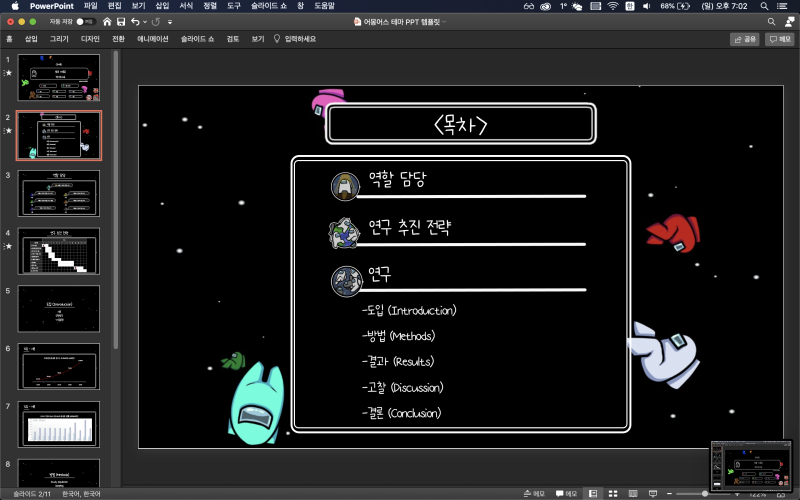Switch to Slide Sorter grid view icon
Image resolution: width=800 pixels, height=500 pixels.
pos(613,493)
